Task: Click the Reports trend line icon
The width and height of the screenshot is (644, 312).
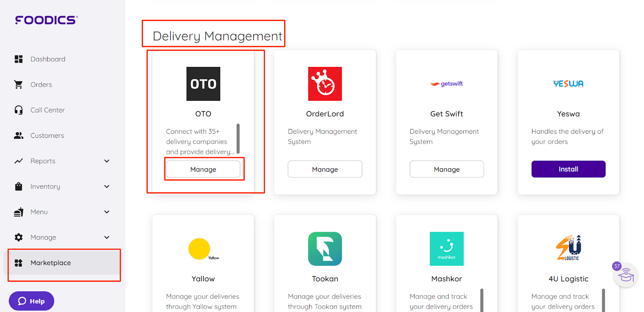Action: 19,161
